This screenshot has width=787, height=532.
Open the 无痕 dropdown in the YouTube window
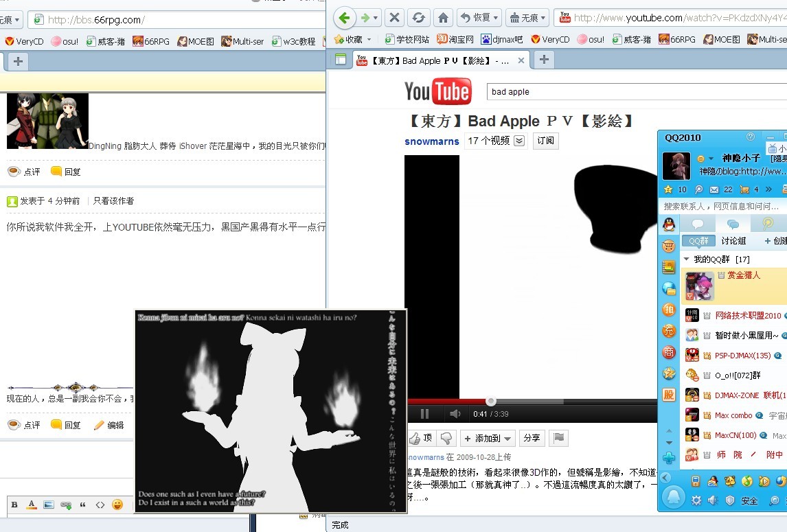(527, 18)
